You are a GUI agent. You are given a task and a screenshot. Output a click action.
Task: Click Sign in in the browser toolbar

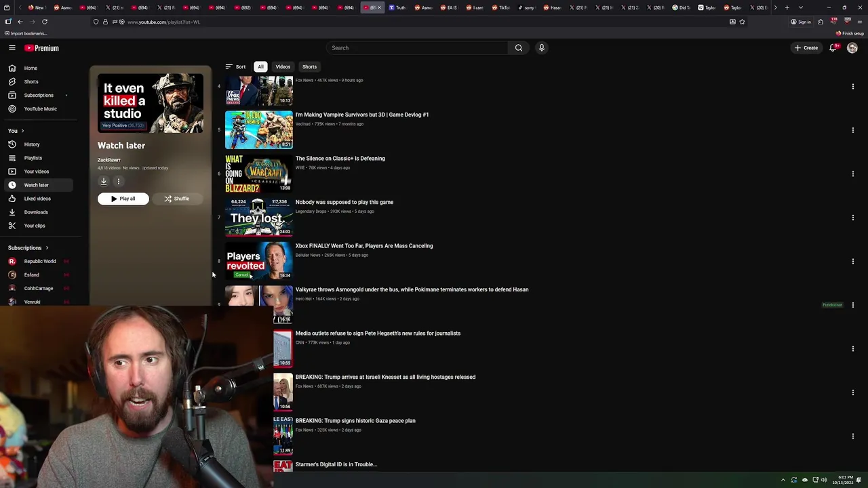[801, 22]
